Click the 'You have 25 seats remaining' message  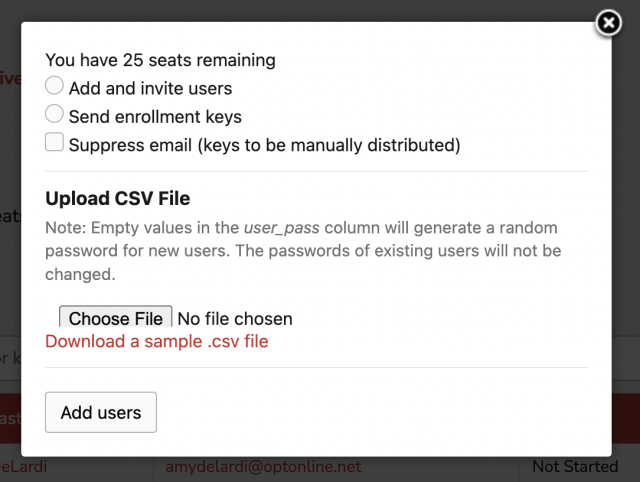[160, 60]
